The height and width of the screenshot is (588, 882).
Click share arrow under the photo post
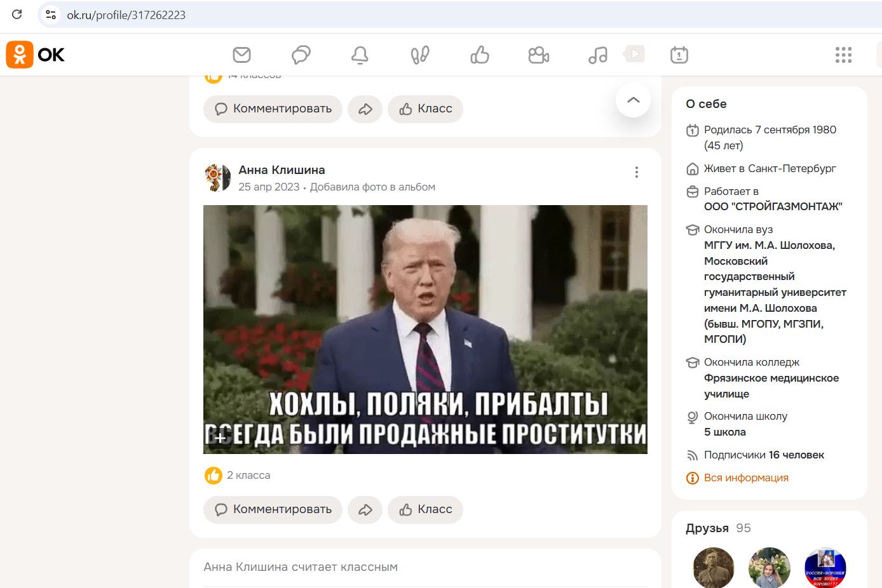365,509
